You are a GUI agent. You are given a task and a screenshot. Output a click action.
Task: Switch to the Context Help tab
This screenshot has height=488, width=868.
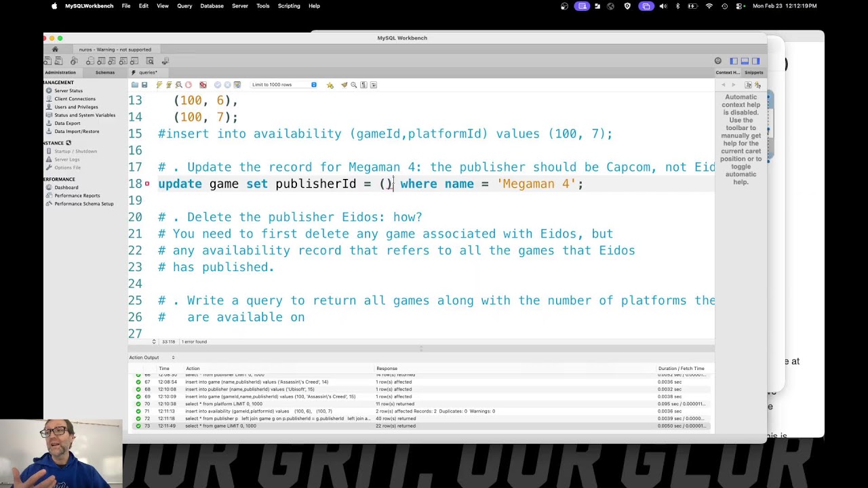pos(728,73)
